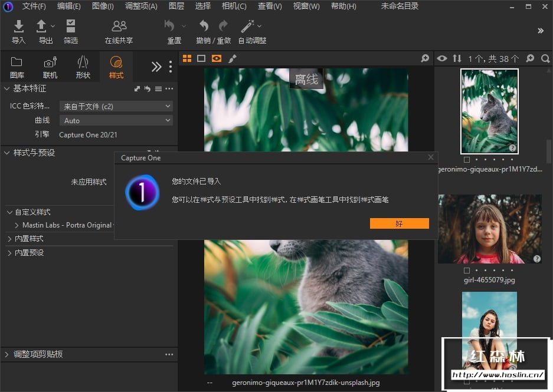Click the orange OK (好) button

[399, 223]
